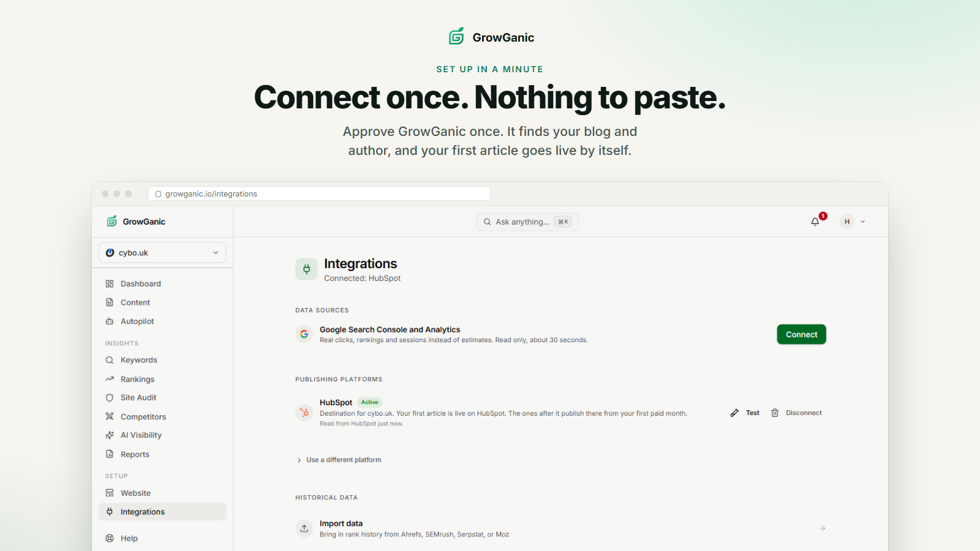Click the Competitors crossed-swords icon
This screenshot has width=980, height=551.
point(110,416)
